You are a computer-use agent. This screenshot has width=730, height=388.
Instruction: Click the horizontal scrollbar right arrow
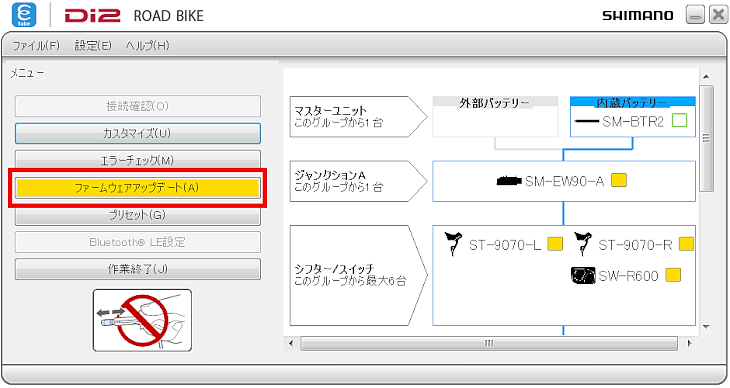[689, 344]
